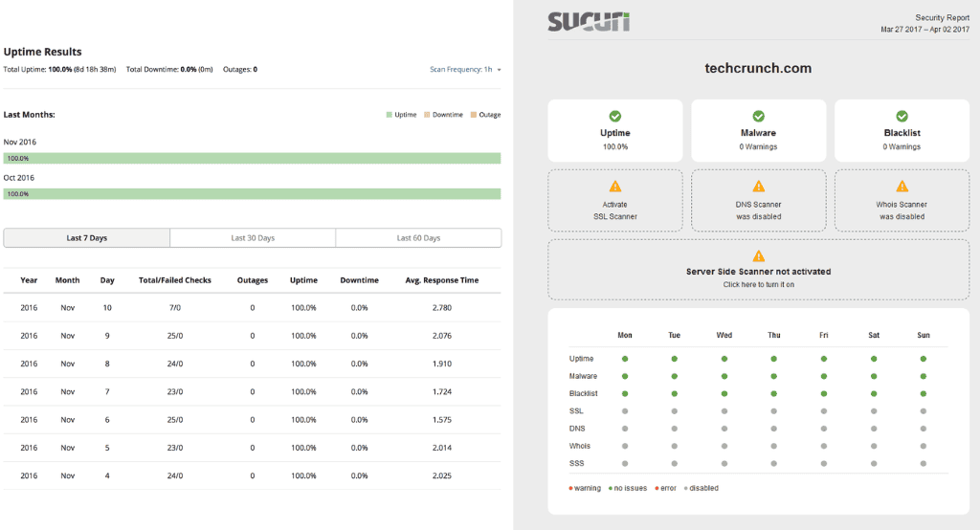Click the warning triangle above Server Side Scanner
This screenshot has height=530, width=980.
pos(758,256)
